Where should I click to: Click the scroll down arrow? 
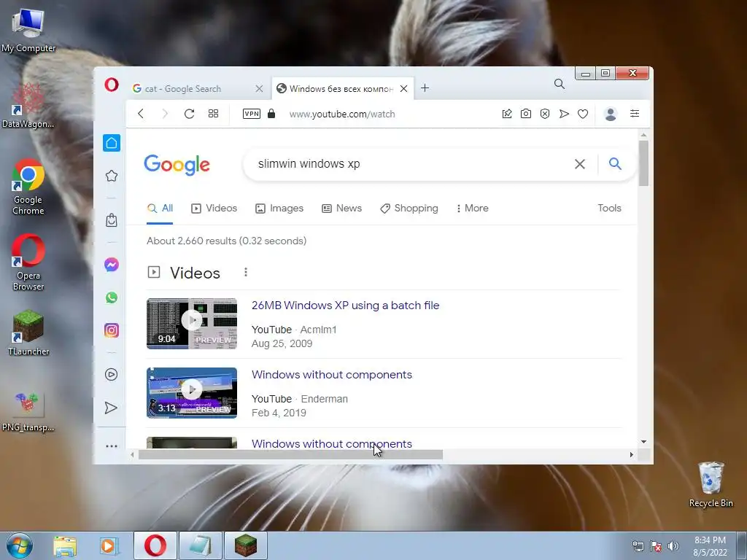[643, 442]
